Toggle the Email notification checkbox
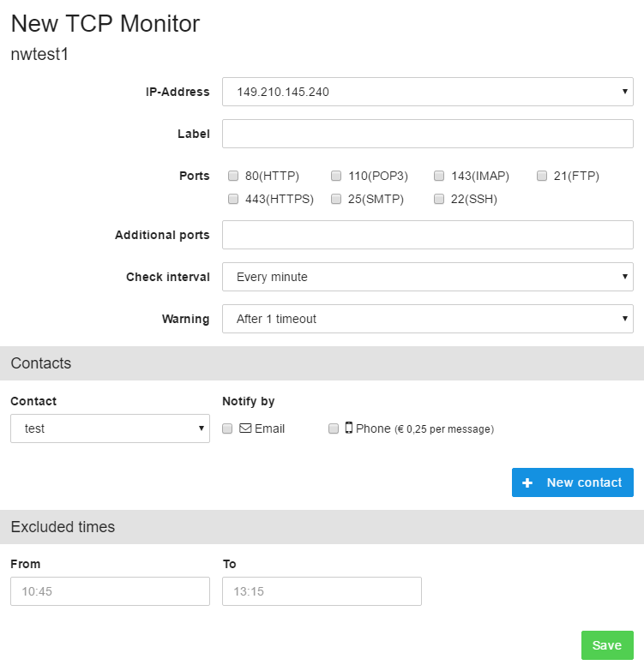This screenshot has width=644, height=665. [227, 428]
